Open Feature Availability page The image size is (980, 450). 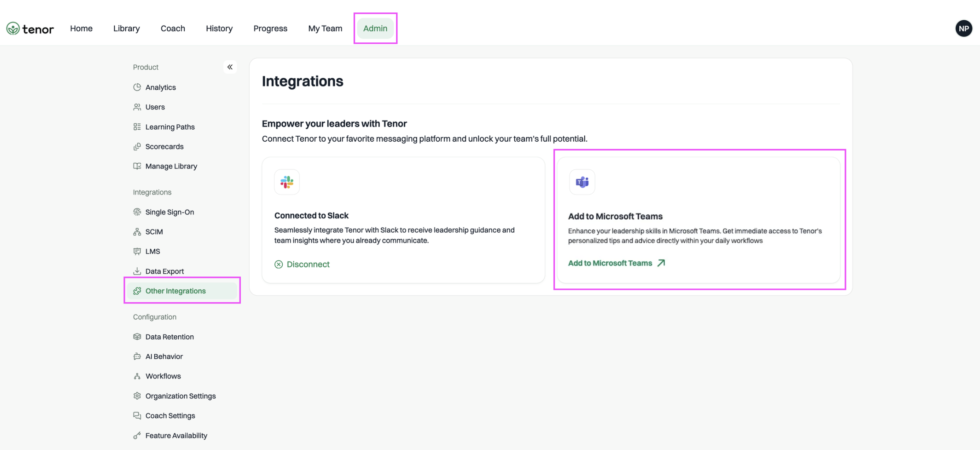click(182, 435)
